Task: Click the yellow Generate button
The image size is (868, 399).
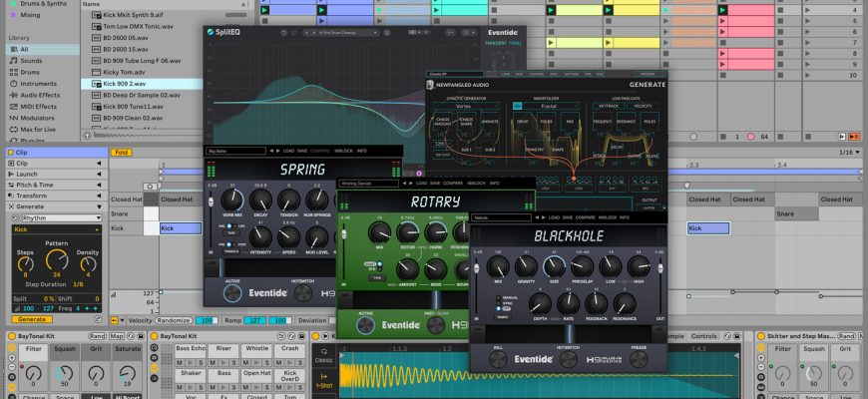Action: [x=32, y=320]
